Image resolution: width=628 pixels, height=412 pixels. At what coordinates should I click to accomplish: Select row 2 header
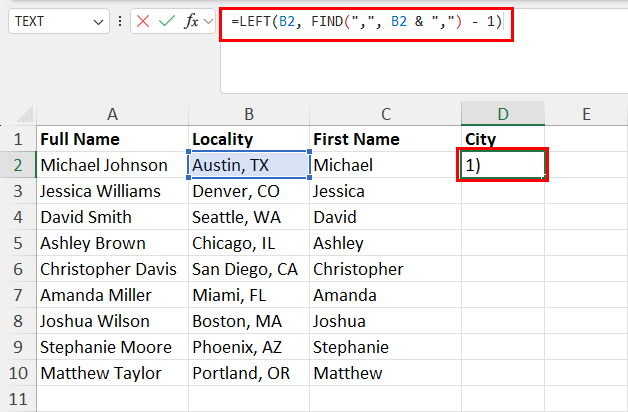click(x=18, y=165)
